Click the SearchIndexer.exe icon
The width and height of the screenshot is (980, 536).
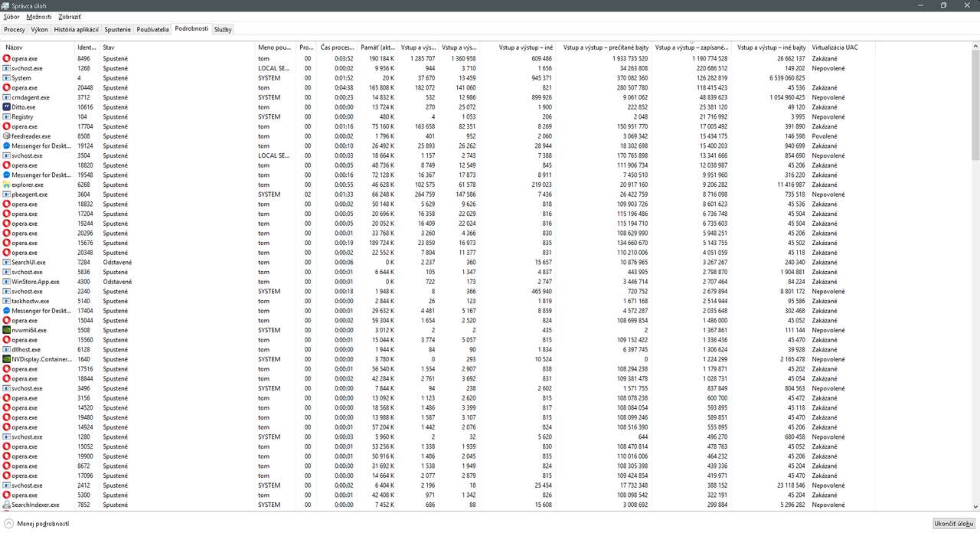pyautogui.click(x=7, y=505)
